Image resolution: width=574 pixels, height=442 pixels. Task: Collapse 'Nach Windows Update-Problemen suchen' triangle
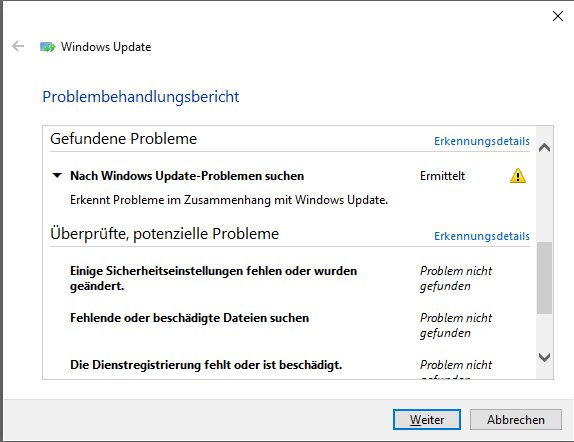coord(57,175)
